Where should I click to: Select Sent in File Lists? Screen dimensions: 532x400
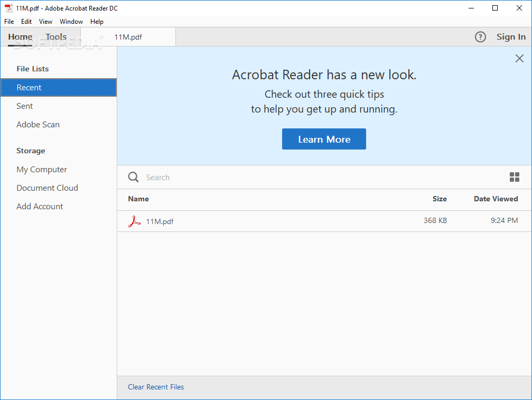(x=25, y=106)
